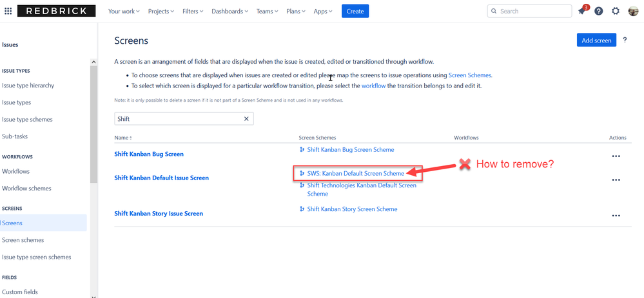Go to Issue type schemes in sidebar
Screen dimensions: 644x298
click(27, 119)
